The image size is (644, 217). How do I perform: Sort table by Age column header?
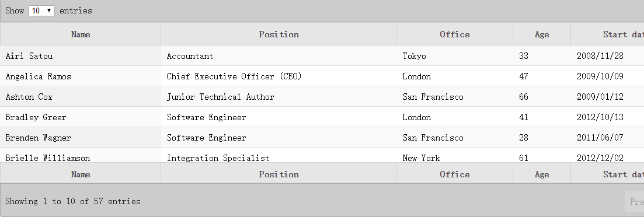[x=542, y=34]
